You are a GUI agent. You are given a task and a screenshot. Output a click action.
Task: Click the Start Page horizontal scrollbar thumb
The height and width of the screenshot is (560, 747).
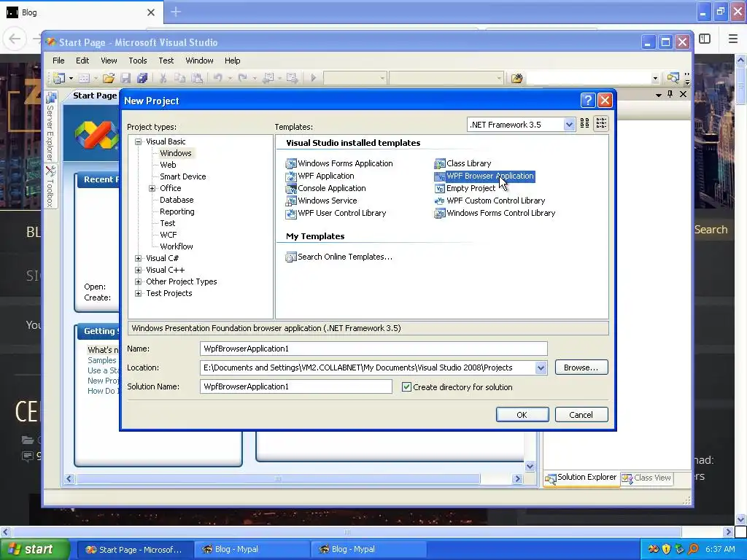click(x=278, y=478)
